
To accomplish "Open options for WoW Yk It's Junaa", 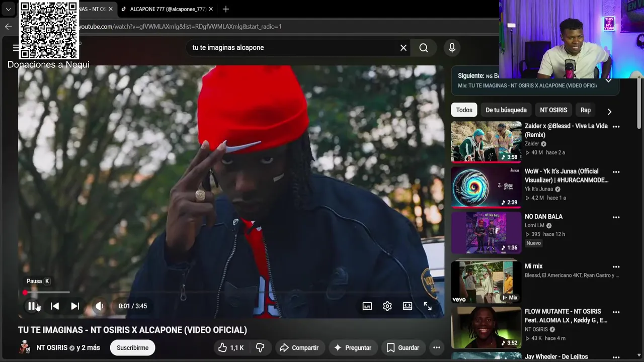I will click(x=616, y=172).
